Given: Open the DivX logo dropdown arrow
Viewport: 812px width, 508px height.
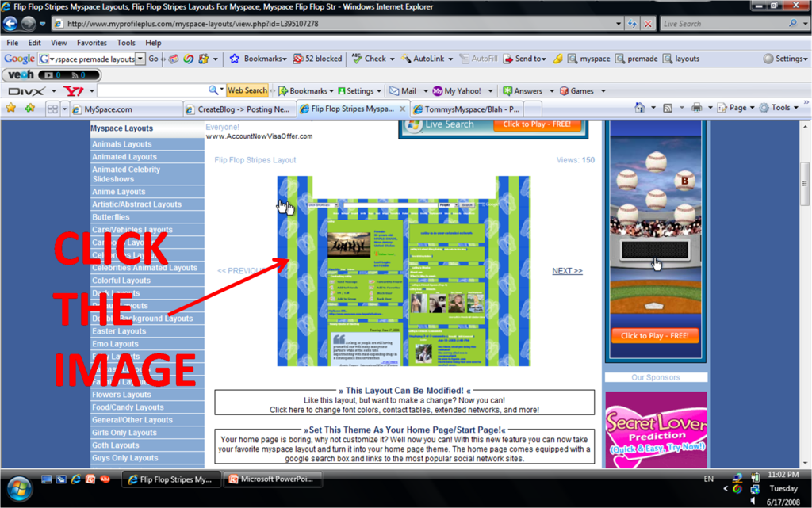Looking at the screenshot, I should tap(54, 92).
